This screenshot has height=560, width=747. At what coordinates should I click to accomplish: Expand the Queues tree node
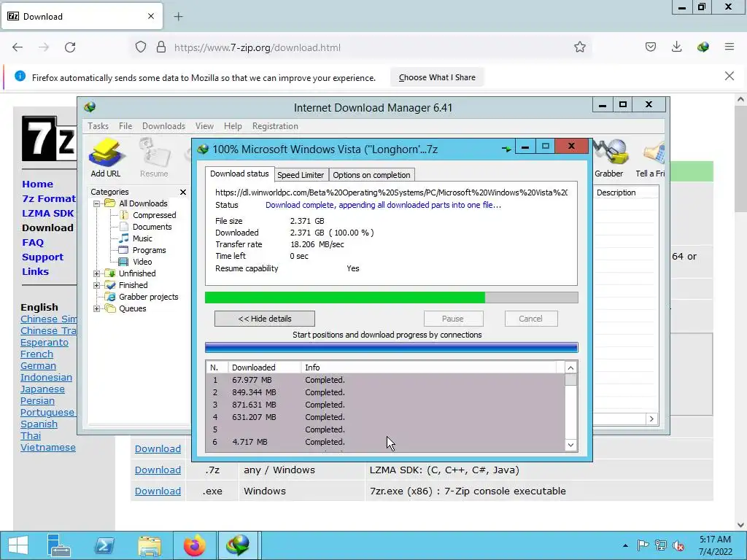(97, 308)
